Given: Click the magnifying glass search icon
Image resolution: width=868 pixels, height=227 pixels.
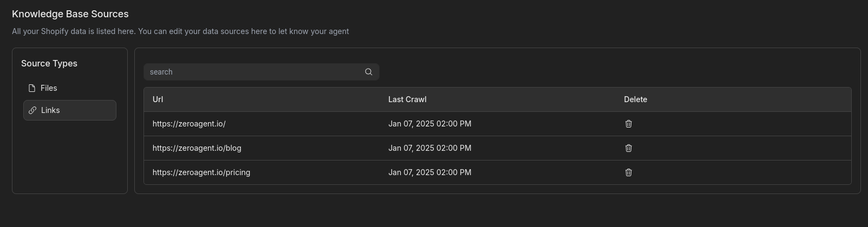Looking at the screenshot, I should point(369,72).
